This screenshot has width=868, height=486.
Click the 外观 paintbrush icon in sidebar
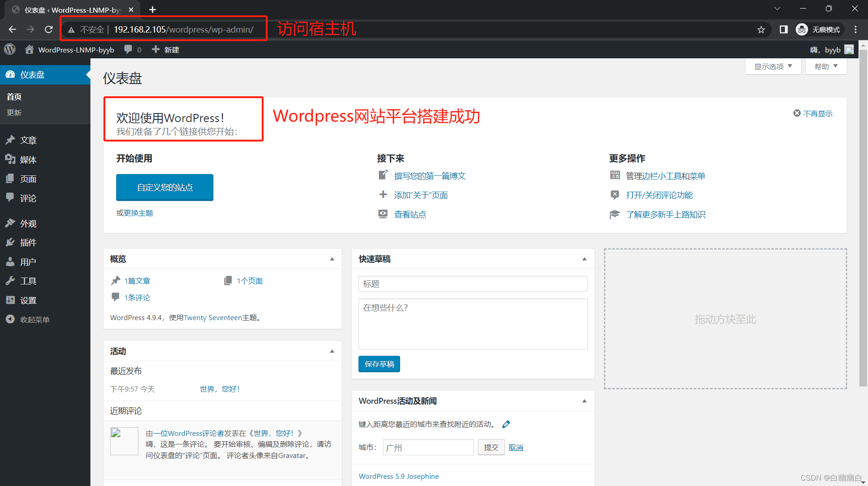click(x=10, y=223)
